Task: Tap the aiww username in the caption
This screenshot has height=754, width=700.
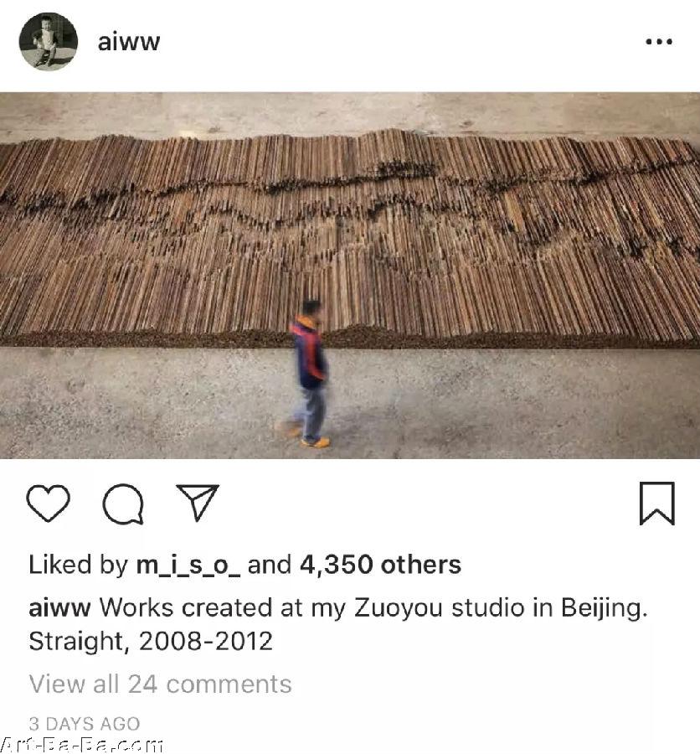Action: 59,608
